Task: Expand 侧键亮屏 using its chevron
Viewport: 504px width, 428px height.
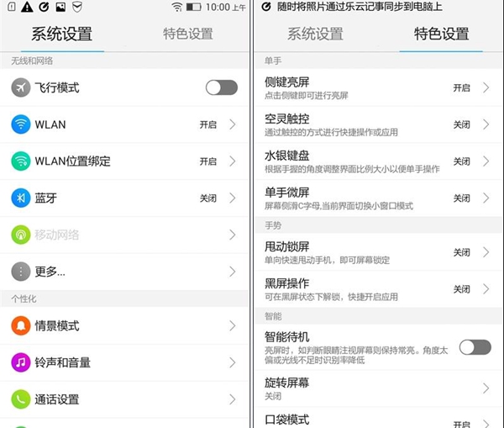Action: (x=486, y=87)
